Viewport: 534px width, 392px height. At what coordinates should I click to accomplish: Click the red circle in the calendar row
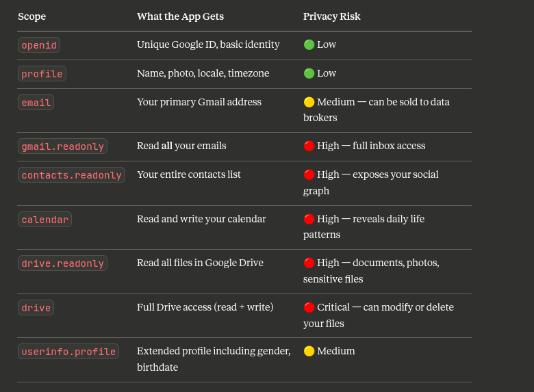click(309, 219)
